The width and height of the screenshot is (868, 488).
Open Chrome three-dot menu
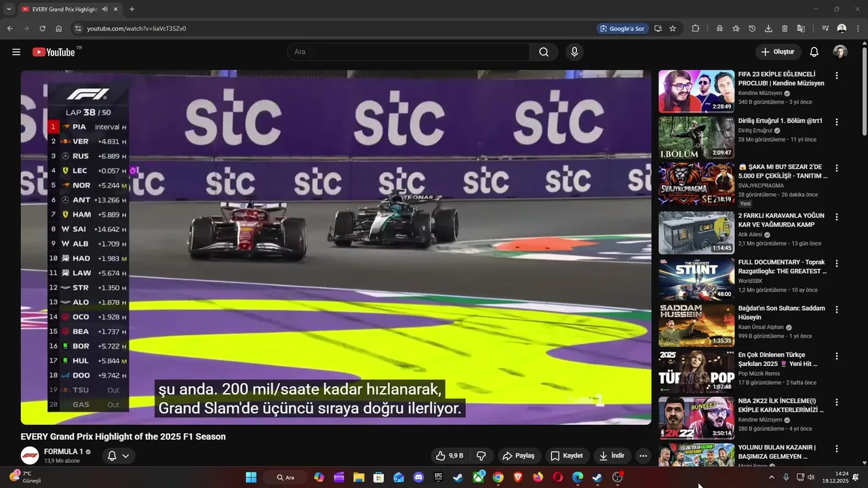pos(858,28)
